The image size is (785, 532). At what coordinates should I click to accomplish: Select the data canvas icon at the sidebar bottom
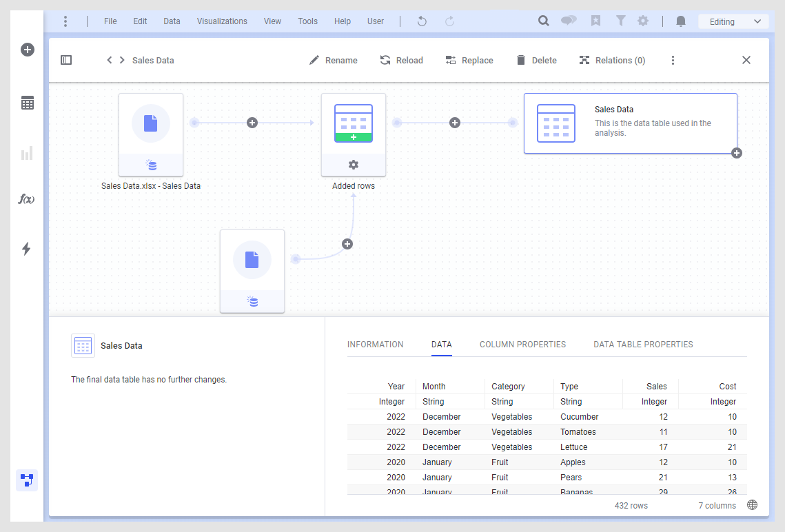pyautogui.click(x=27, y=480)
